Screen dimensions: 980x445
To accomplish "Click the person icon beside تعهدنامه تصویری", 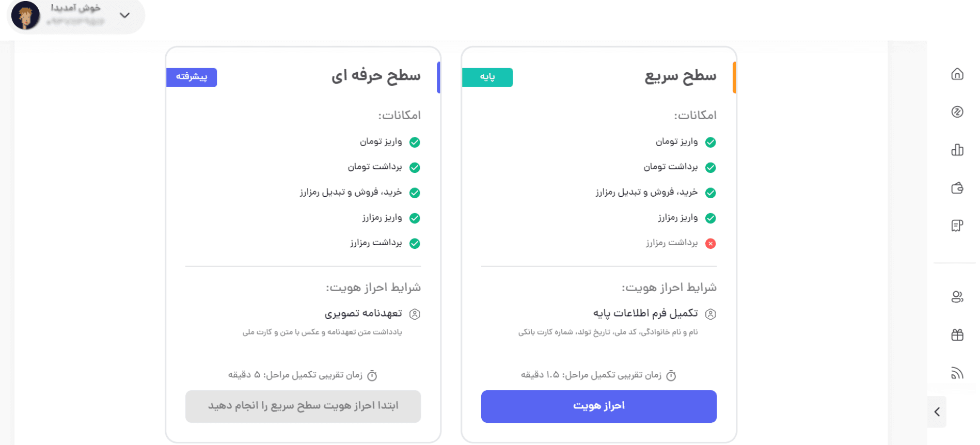I will [415, 314].
